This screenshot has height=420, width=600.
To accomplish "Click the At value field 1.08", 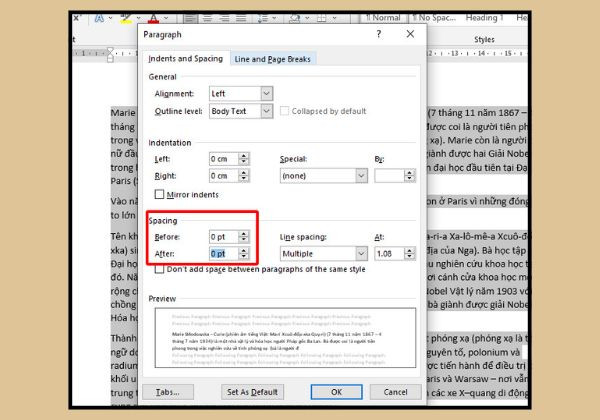I will [390, 253].
